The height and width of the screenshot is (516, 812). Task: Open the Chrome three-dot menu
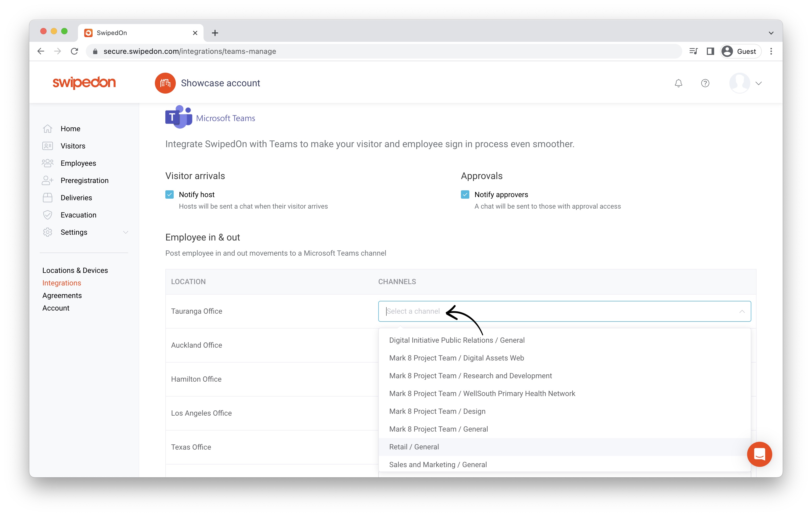(x=771, y=51)
